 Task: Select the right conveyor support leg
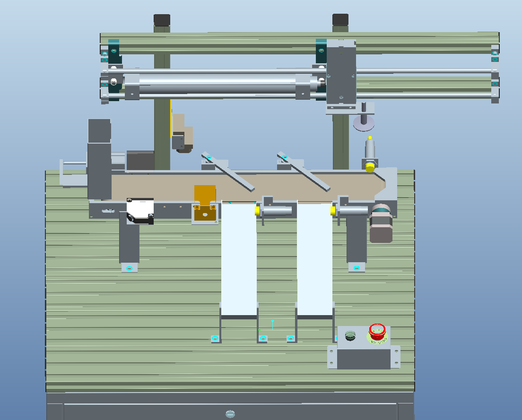(357, 239)
